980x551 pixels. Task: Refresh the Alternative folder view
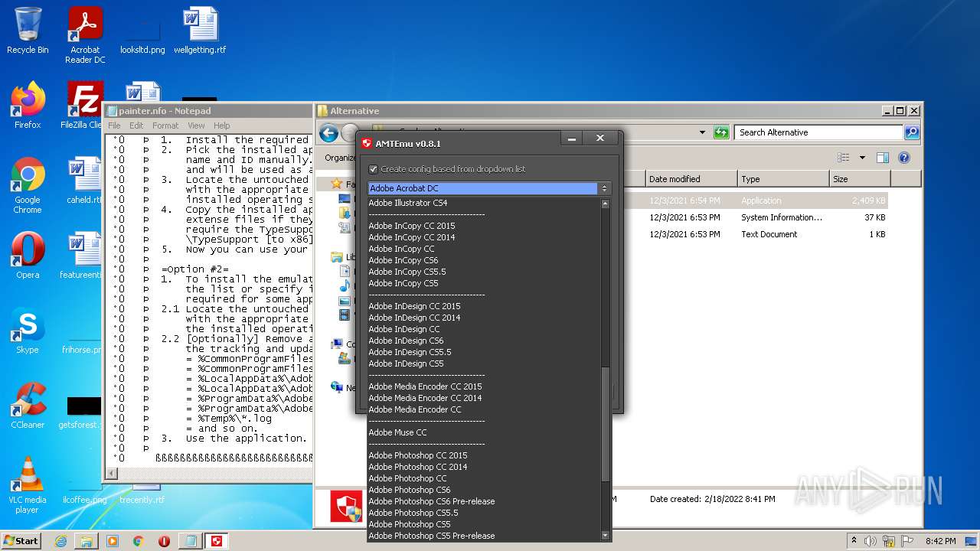click(720, 132)
